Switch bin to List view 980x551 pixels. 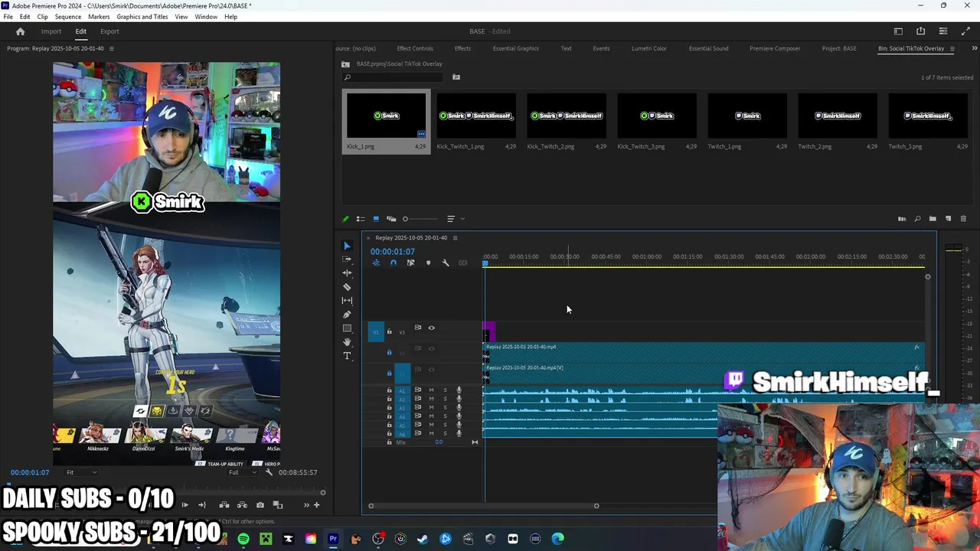pos(361,219)
